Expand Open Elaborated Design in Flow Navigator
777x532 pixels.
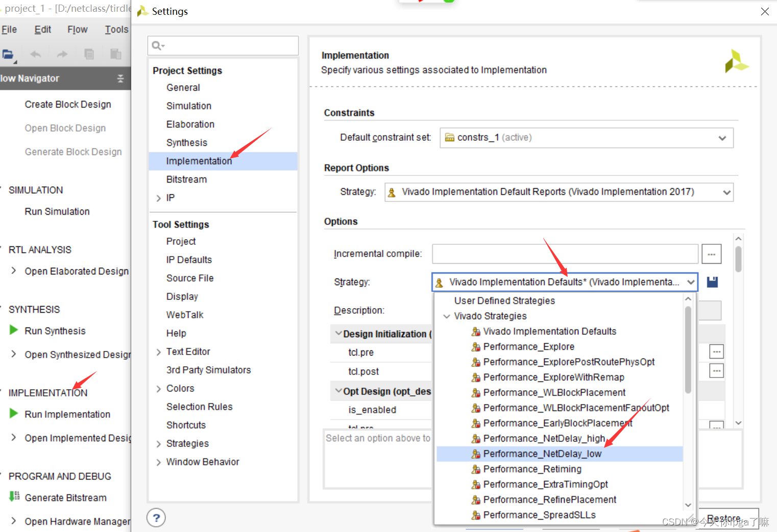pyautogui.click(x=14, y=271)
